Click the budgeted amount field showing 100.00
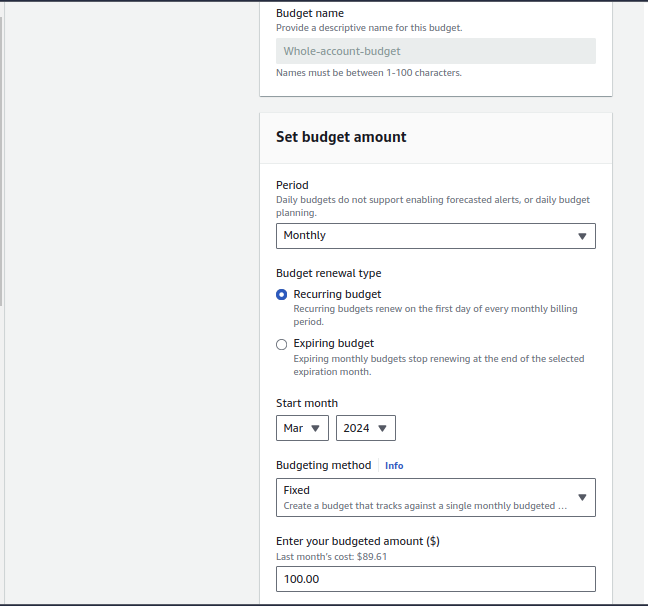The image size is (648, 606). tap(435, 579)
